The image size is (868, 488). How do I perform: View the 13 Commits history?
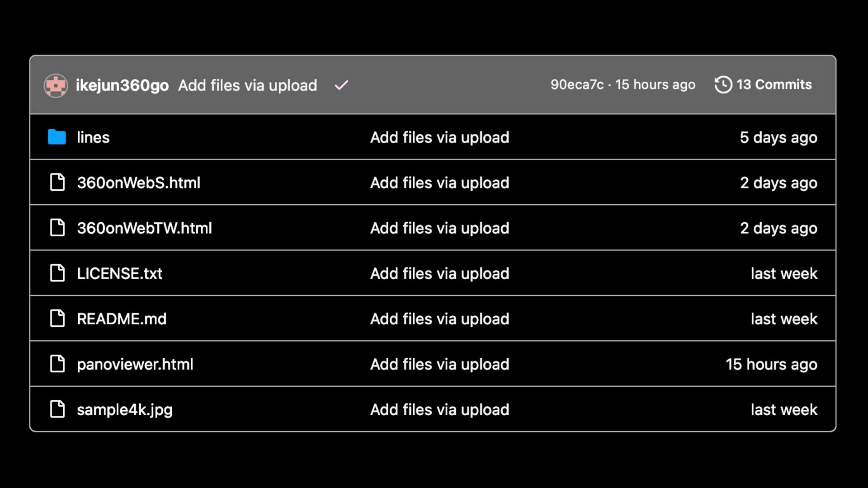tap(774, 84)
